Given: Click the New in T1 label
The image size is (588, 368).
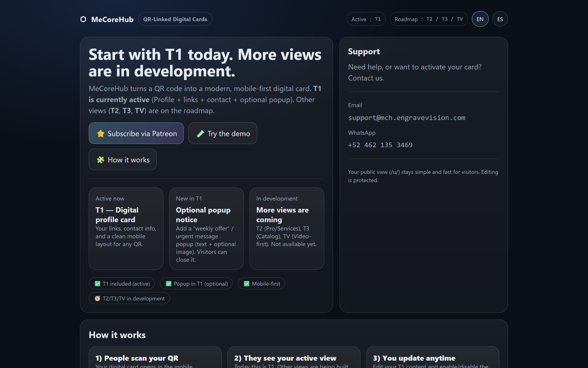Looking at the screenshot, I should 189,198.
